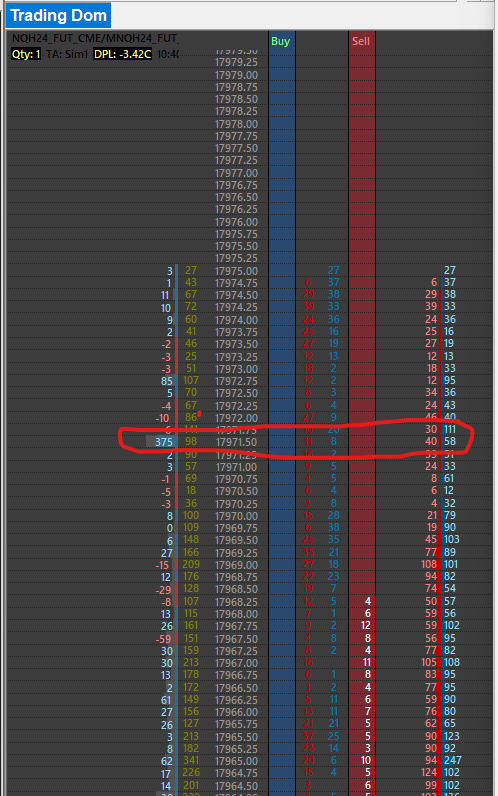Image resolution: width=498 pixels, height=796 pixels.
Task: Click the 247 ask size at 17965.00
Action: [452, 760]
